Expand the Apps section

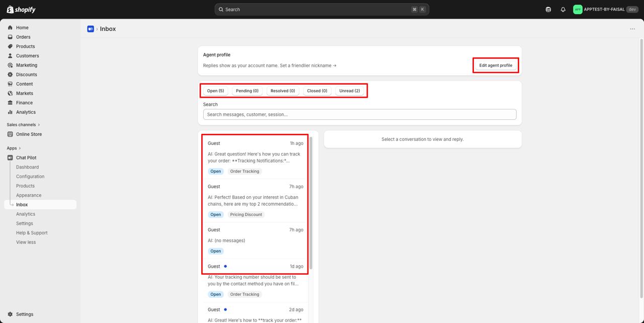[x=14, y=148]
